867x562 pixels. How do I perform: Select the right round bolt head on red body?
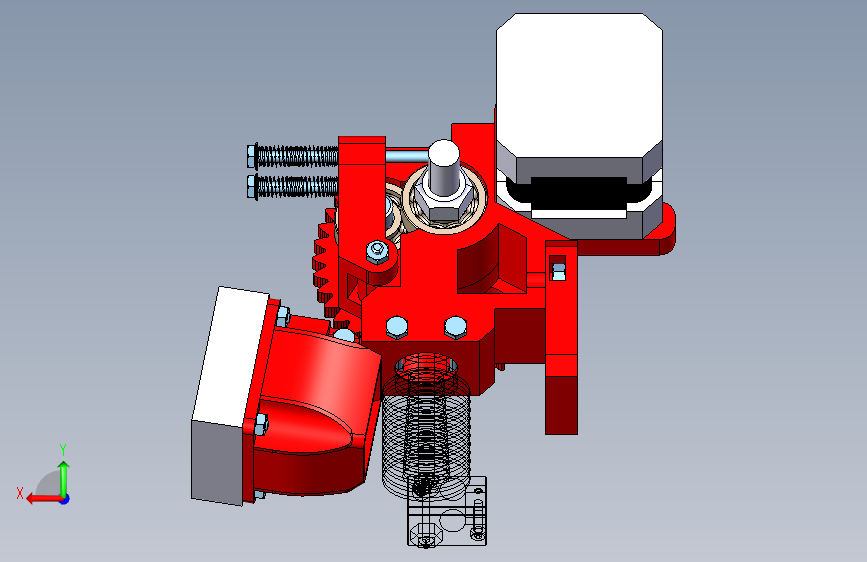[x=455, y=327]
